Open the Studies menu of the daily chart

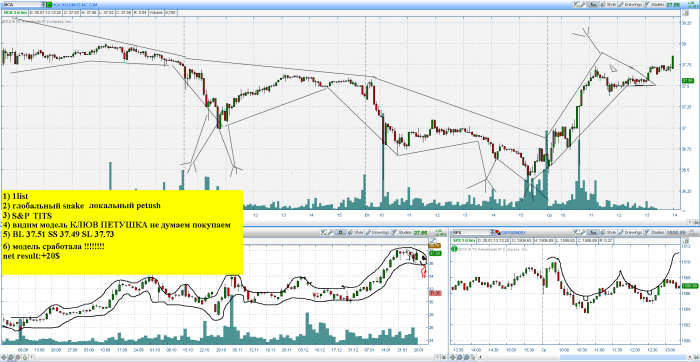pyautogui.click(x=402, y=233)
